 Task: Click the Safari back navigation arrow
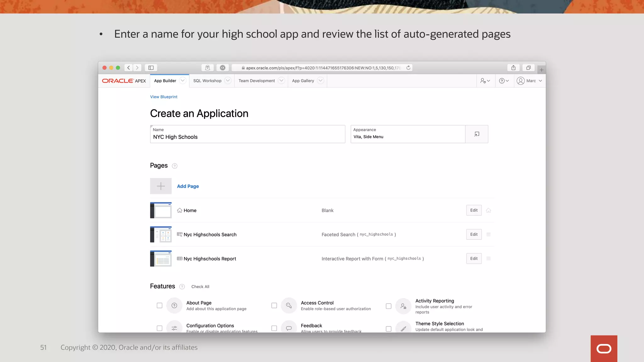[x=128, y=68]
